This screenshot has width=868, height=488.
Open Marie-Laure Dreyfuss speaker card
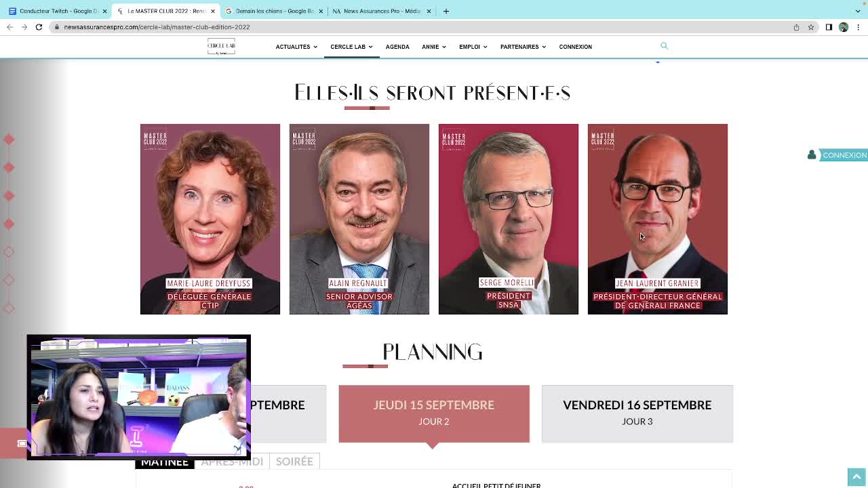210,219
